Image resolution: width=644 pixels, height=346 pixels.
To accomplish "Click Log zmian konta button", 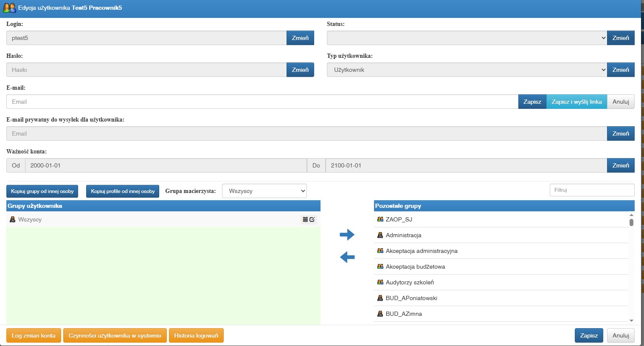I will point(34,335).
